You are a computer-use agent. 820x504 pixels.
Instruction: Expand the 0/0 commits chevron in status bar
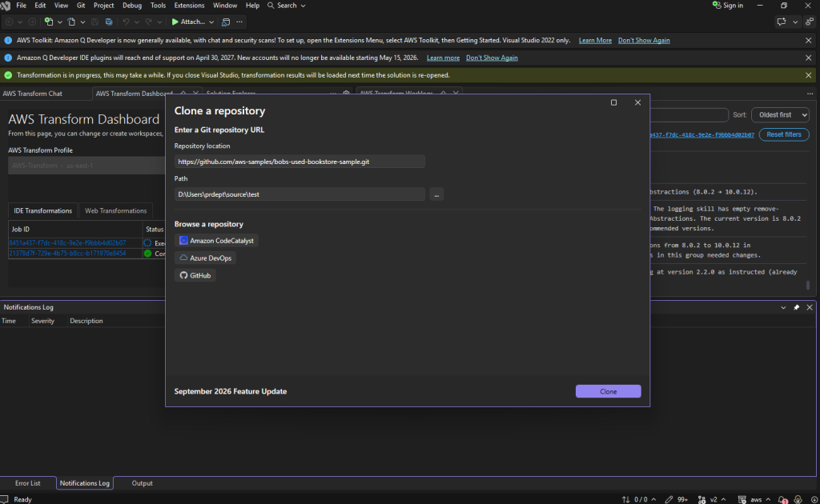pos(653,500)
